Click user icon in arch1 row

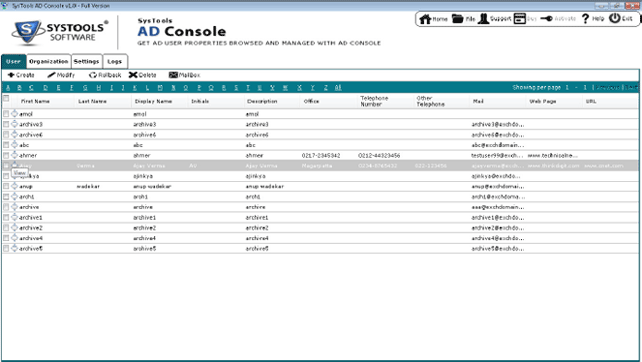point(15,196)
